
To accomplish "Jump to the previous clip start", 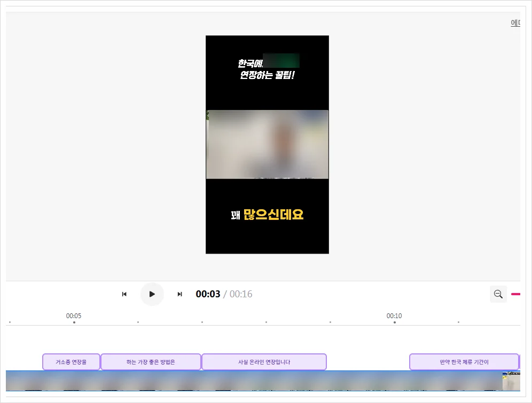I will pos(124,294).
